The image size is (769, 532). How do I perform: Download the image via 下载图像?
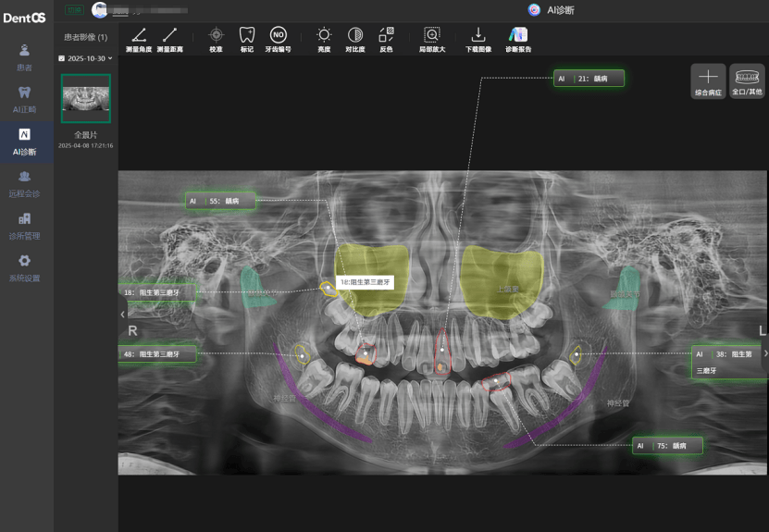coord(478,36)
